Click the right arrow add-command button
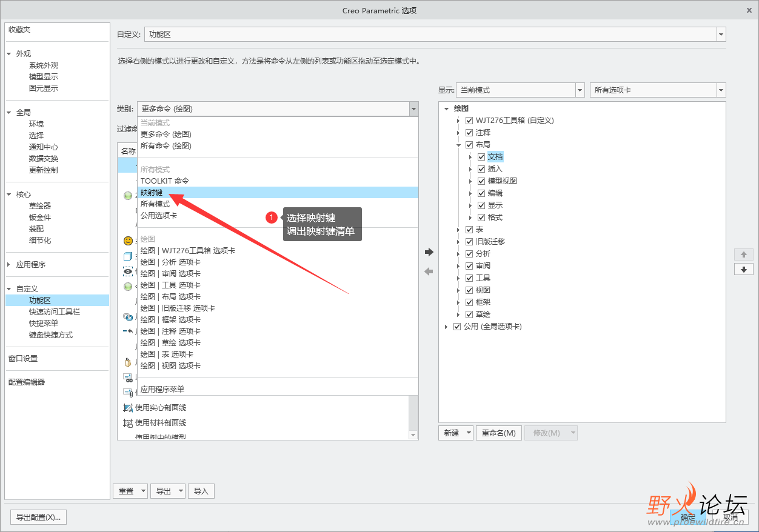The width and height of the screenshot is (759, 532). pos(429,252)
